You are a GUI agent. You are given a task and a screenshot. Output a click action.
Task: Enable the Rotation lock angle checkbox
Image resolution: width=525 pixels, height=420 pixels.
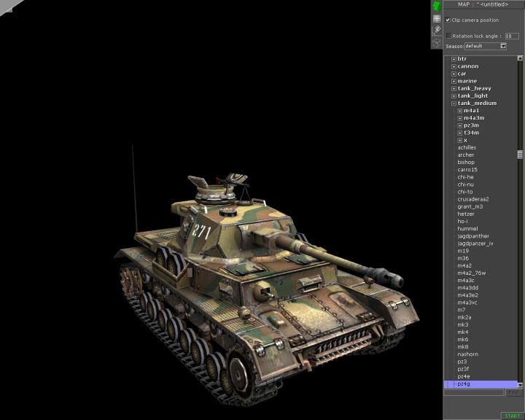pos(448,35)
